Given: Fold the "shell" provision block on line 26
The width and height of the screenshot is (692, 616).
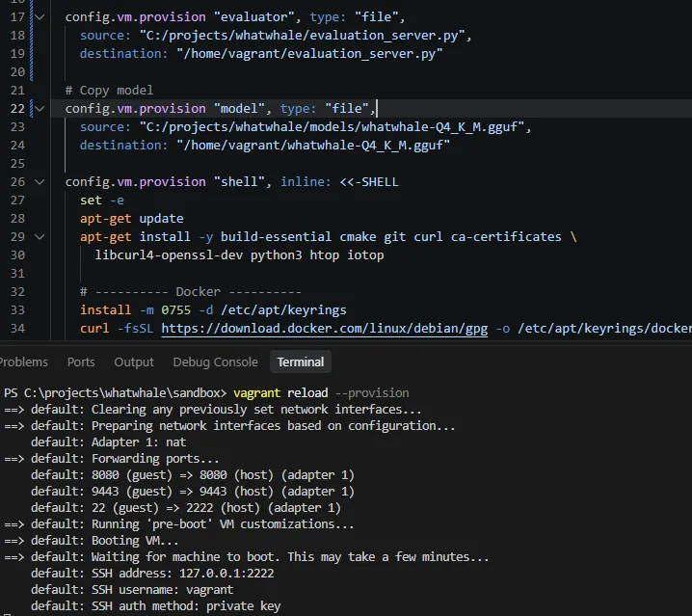Looking at the screenshot, I should (x=40, y=182).
